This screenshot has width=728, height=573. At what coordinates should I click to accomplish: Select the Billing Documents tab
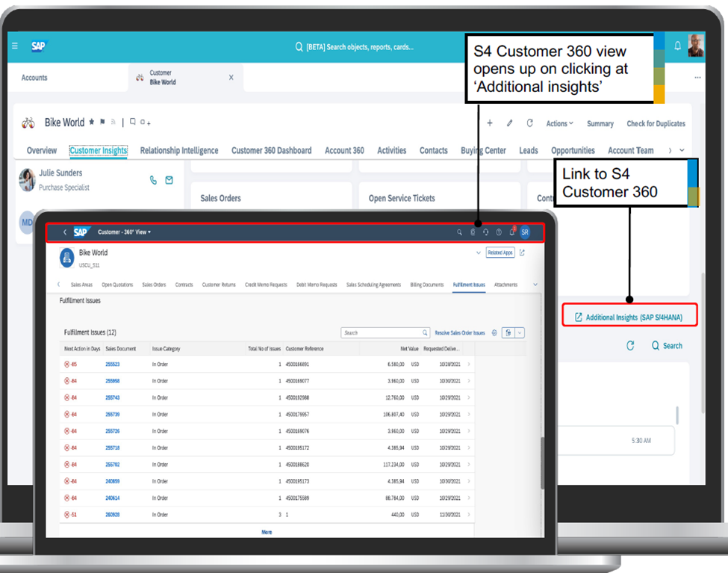(426, 285)
